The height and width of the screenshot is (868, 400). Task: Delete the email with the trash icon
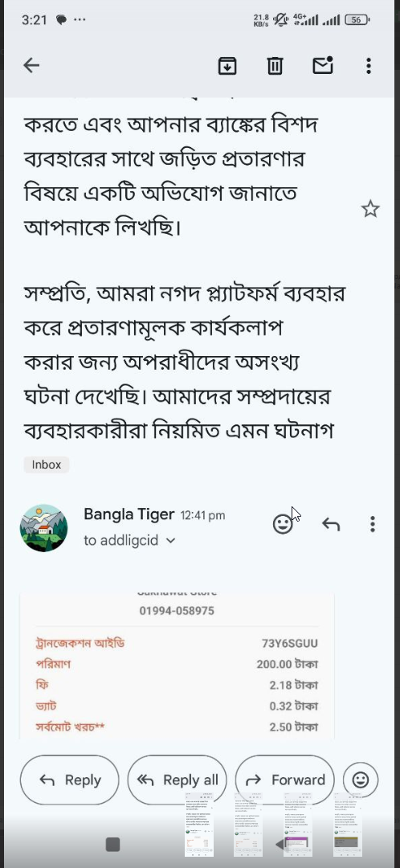(275, 65)
